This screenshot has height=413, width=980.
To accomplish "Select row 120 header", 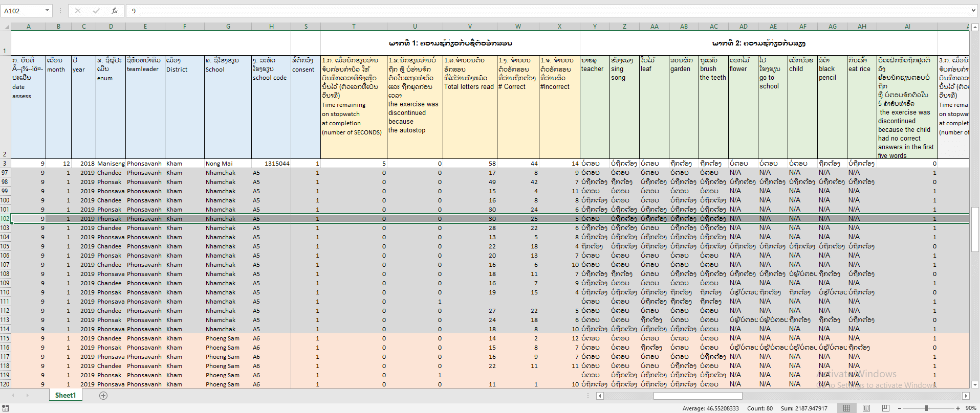I will click(x=5, y=384).
